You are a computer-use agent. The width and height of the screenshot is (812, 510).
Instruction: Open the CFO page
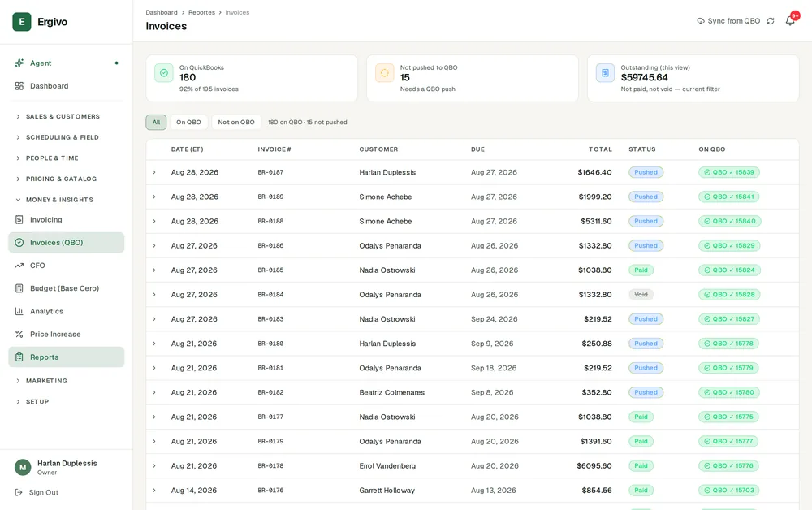67,266
